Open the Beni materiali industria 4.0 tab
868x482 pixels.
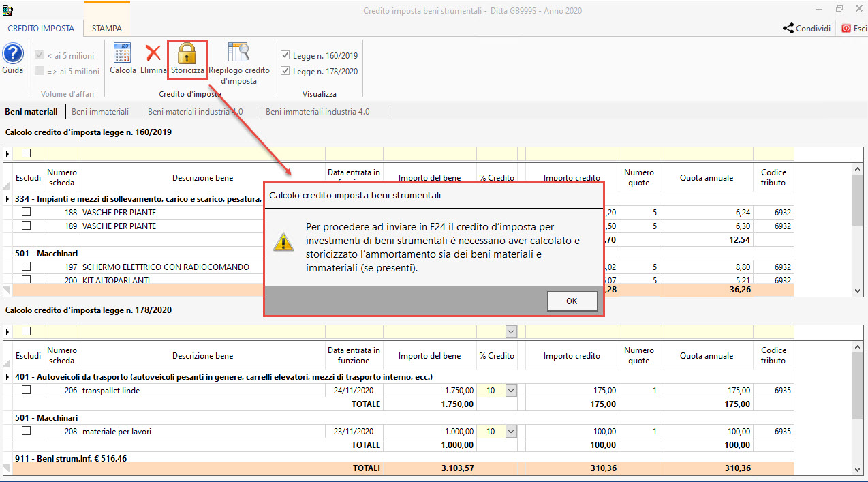click(x=195, y=111)
